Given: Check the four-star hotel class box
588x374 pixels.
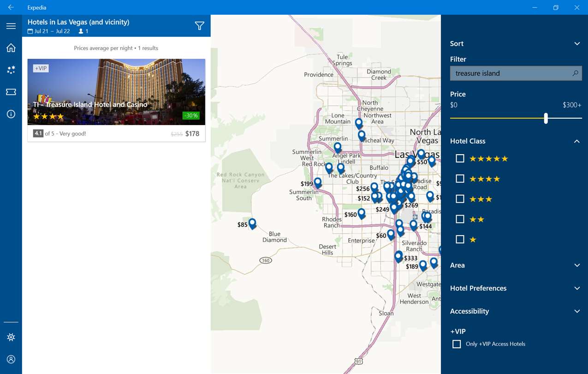Looking at the screenshot, I should (x=460, y=179).
